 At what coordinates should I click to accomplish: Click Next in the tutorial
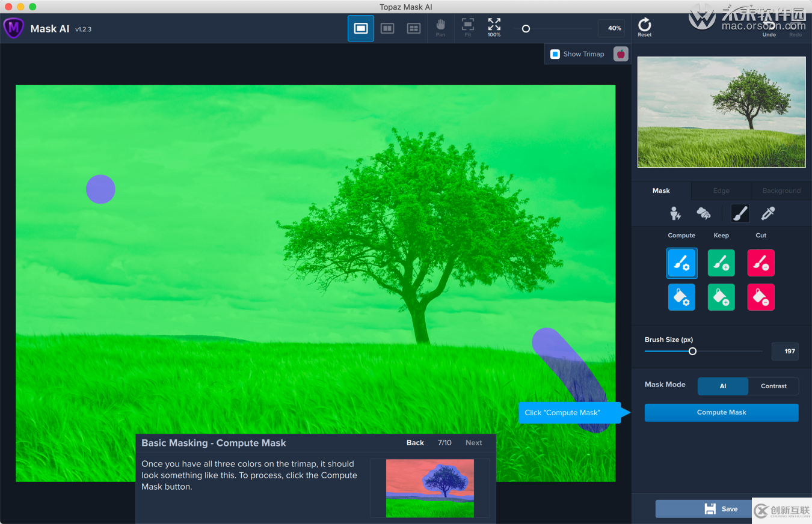[473, 443]
